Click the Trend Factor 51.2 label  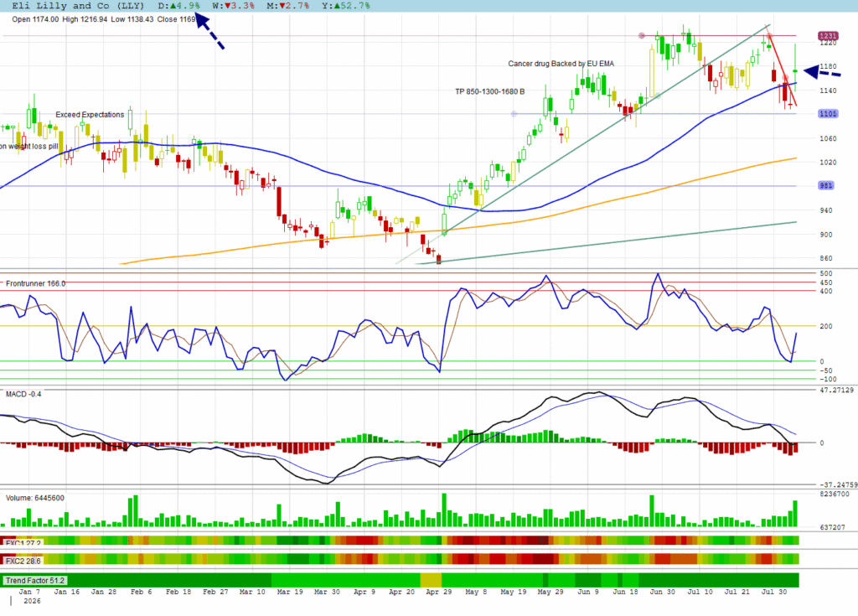tap(35, 581)
